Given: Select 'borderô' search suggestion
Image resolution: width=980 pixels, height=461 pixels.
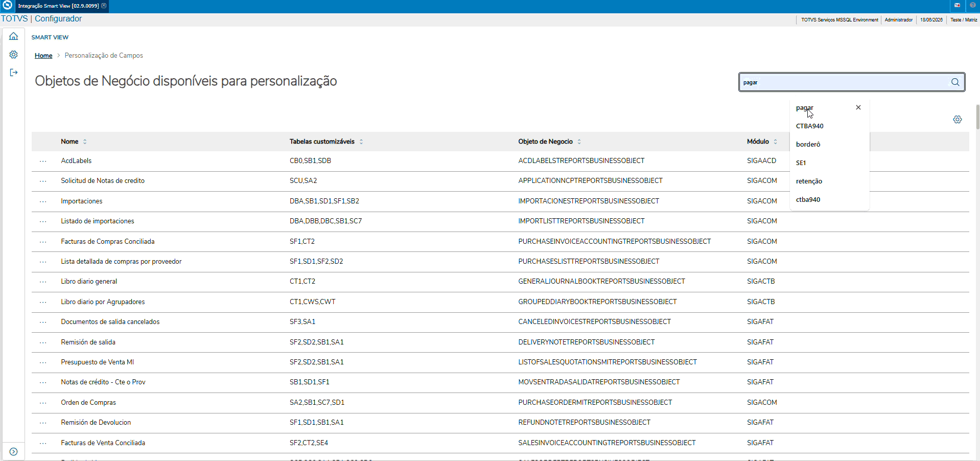Looking at the screenshot, I should coord(808,145).
